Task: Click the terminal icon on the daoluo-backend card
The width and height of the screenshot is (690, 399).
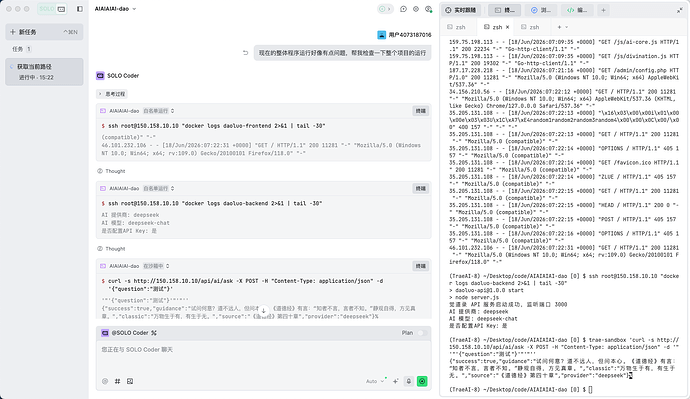Action: coord(103,188)
